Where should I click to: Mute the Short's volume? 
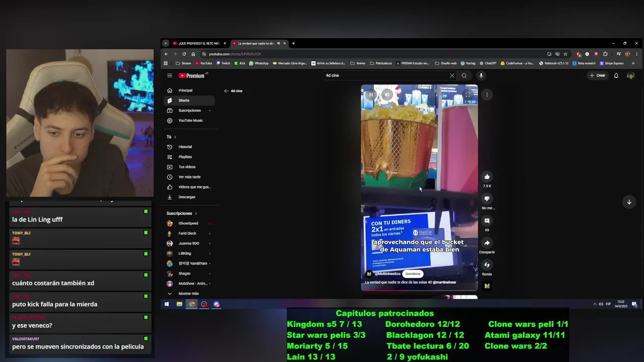387,95
